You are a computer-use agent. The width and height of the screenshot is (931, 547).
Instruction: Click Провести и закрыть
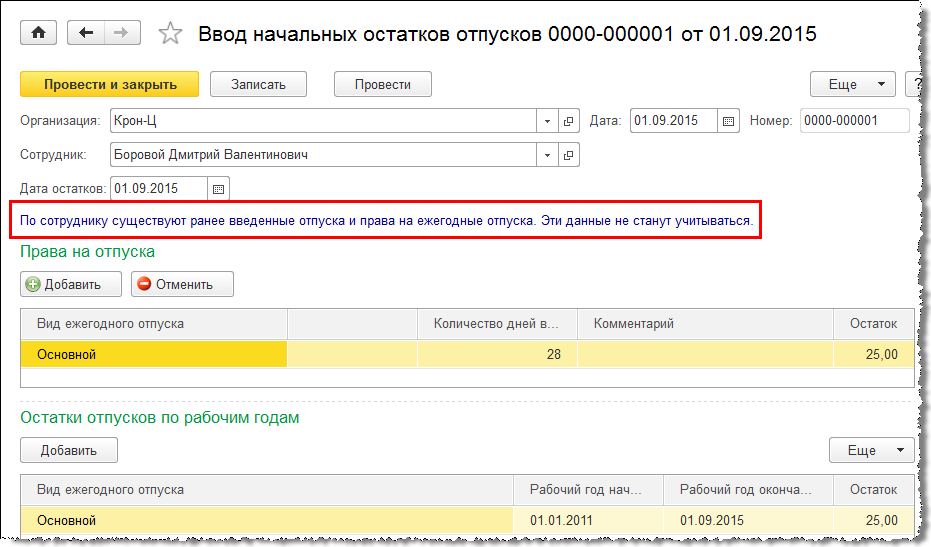[x=110, y=84]
